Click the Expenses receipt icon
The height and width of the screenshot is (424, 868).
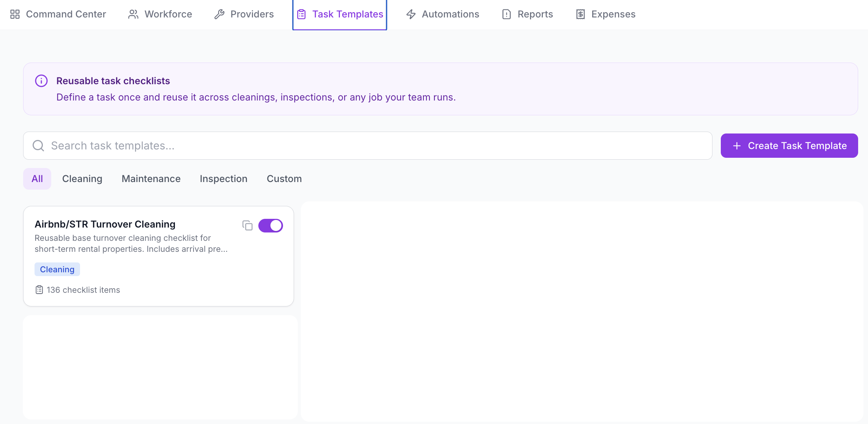click(580, 14)
